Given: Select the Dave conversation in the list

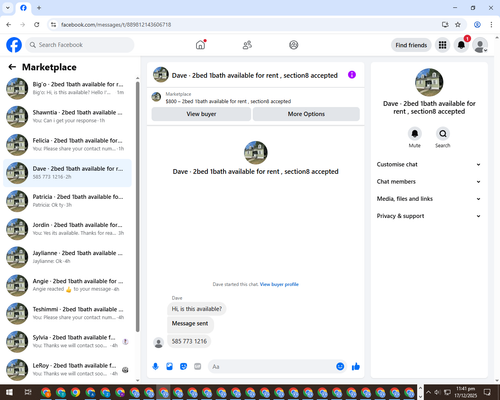Looking at the screenshot, I should (67, 173).
